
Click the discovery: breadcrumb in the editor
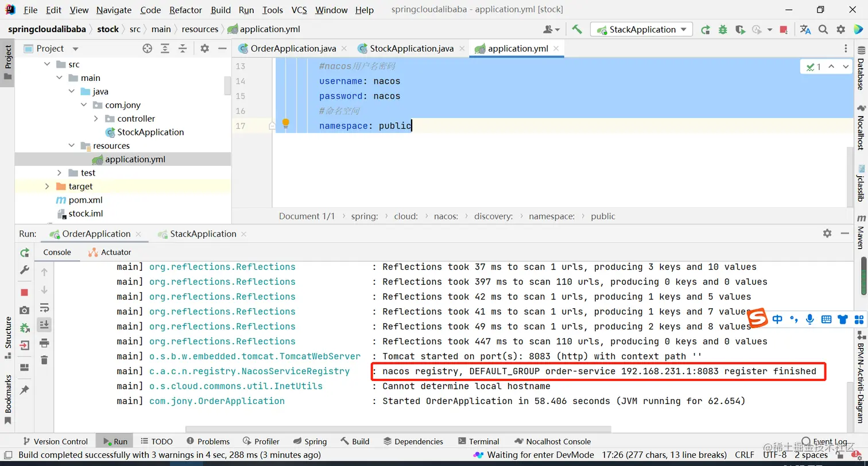(x=493, y=216)
